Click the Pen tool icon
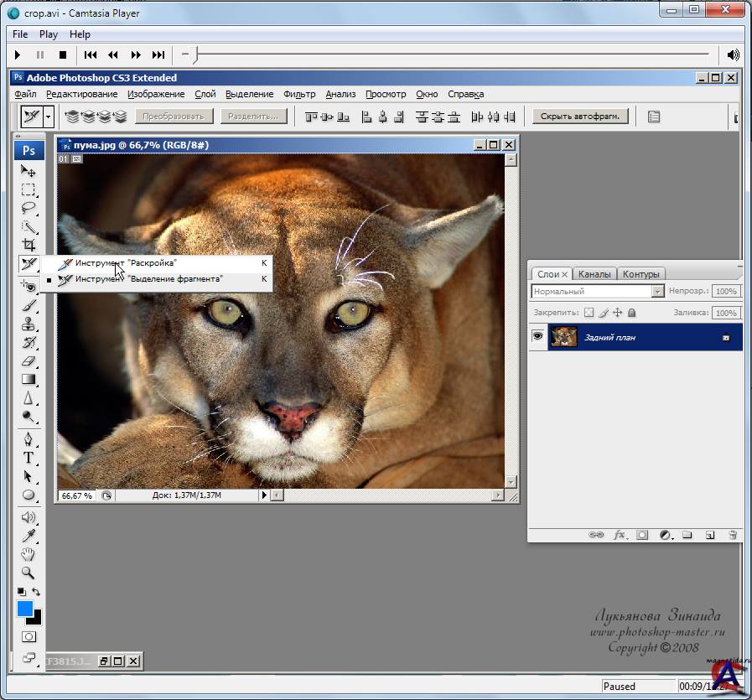The image size is (752, 700). click(x=29, y=439)
